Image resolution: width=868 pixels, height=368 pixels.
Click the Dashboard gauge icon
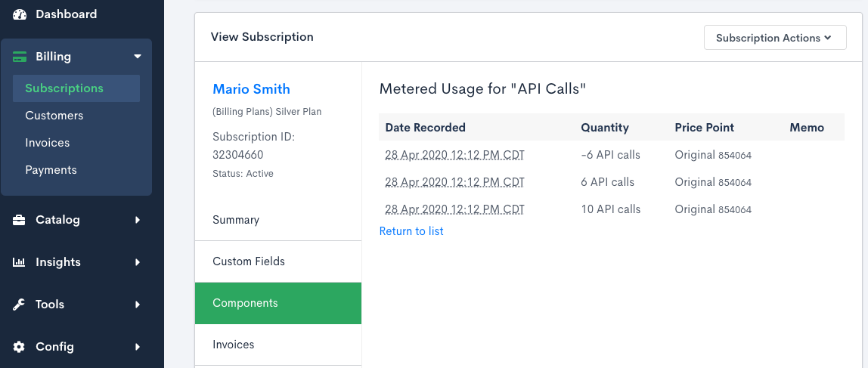pyautogui.click(x=20, y=14)
